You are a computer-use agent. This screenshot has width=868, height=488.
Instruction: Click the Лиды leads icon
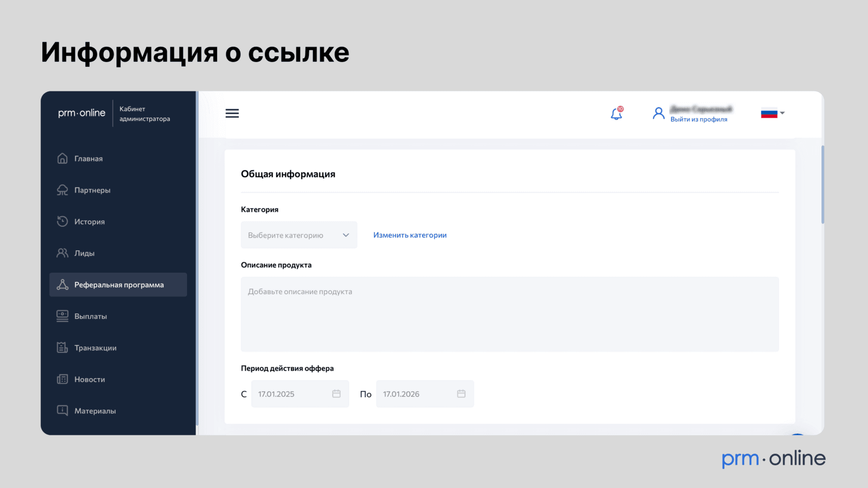62,253
